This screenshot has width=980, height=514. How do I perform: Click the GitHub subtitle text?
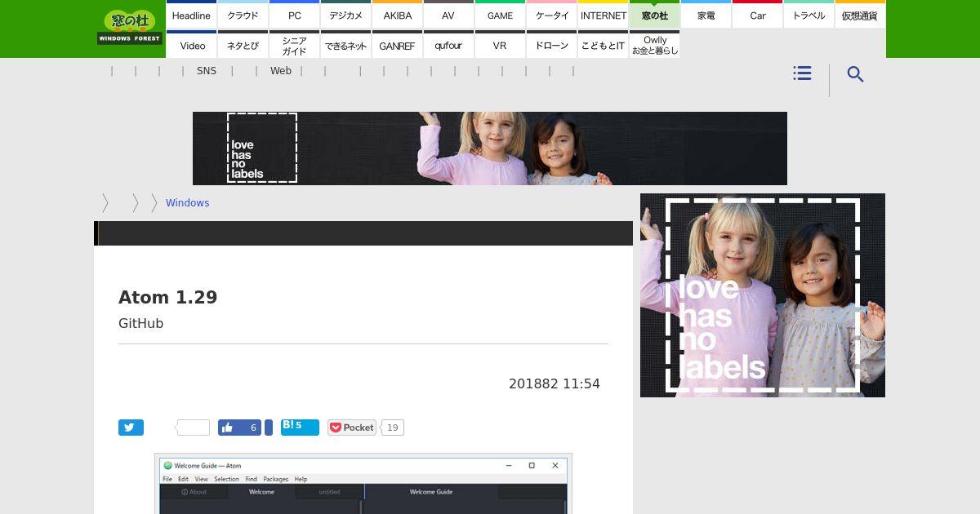pyautogui.click(x=140, y=323)
